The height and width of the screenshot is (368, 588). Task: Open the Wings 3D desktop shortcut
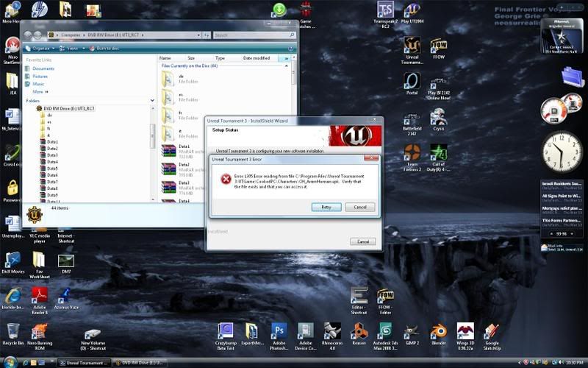point(465,336)
